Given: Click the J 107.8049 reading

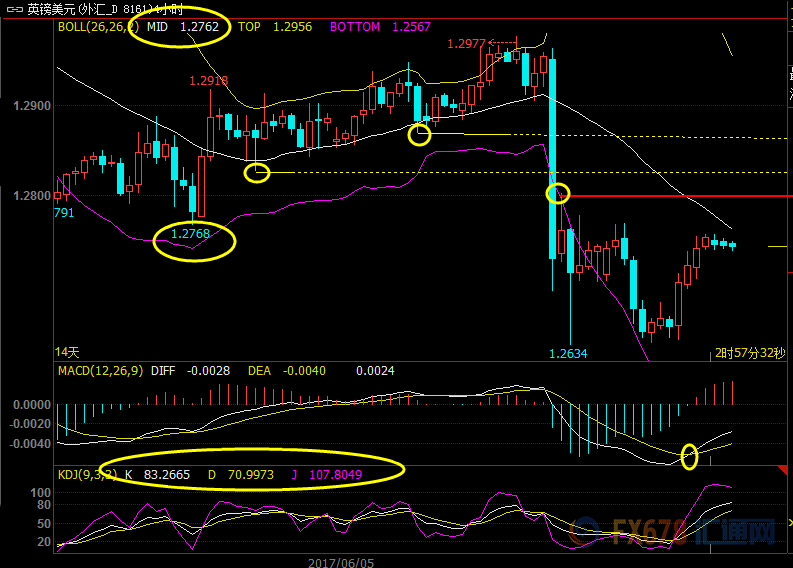Looking at the screenshot, I should (327, 474).
